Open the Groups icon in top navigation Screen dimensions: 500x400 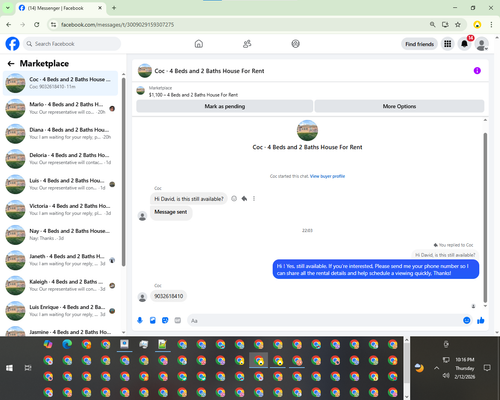pos(295,44)
